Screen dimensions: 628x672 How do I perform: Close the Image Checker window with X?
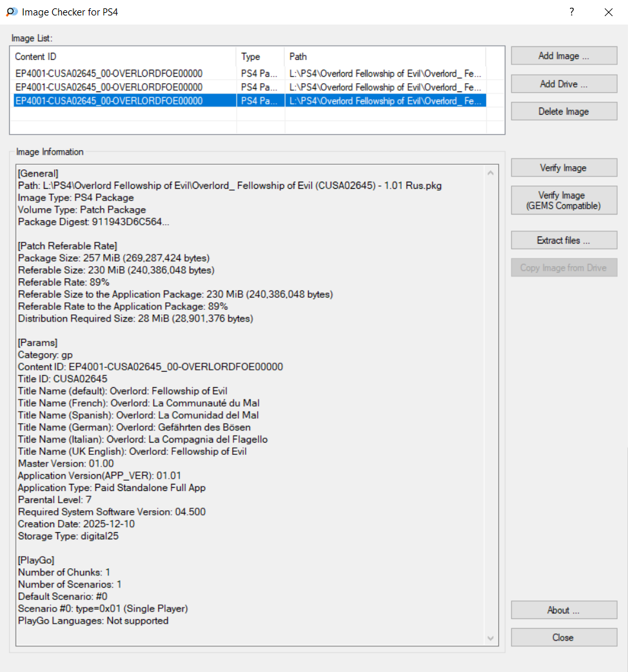click(609, 12)
